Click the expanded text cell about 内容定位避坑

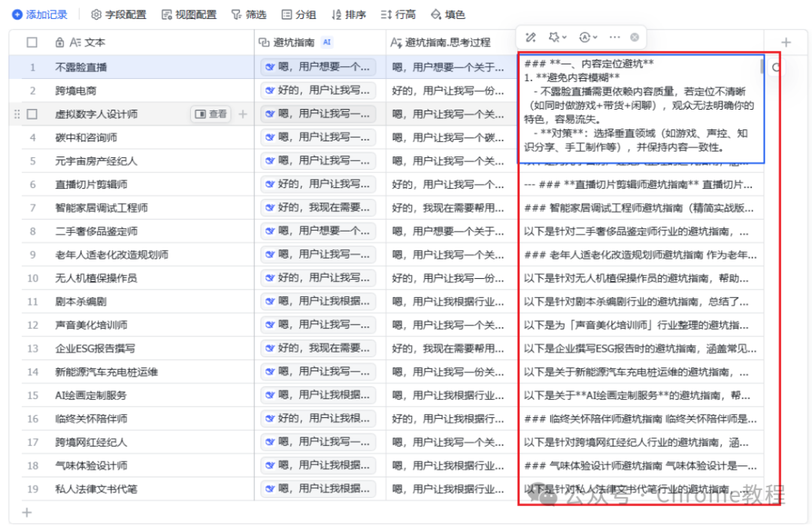pyautogui.click(x=641, y=109)
